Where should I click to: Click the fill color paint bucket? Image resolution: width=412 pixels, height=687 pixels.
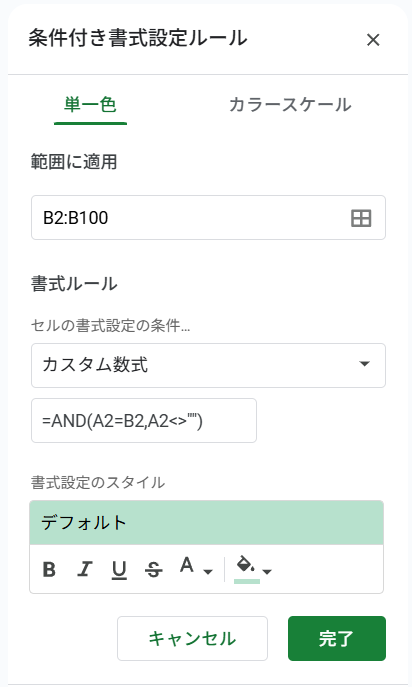(246, 564)
